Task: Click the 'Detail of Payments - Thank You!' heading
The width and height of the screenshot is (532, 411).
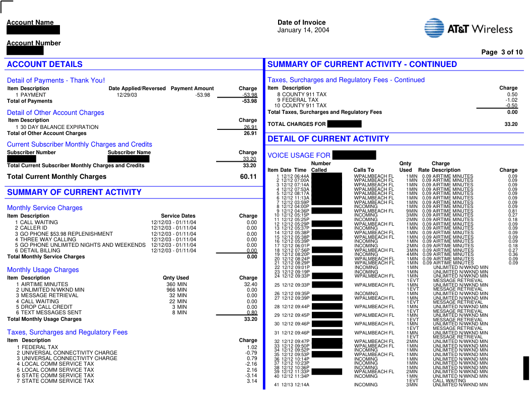Action: pos(56,81)
